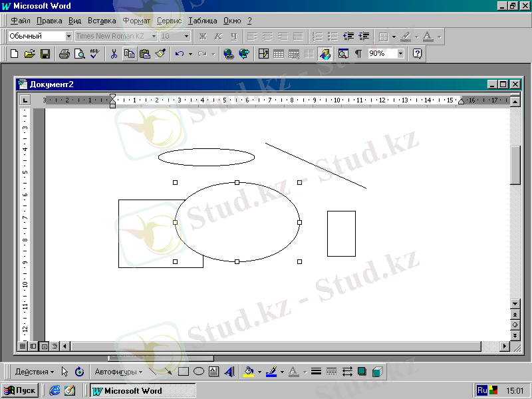
Task: Choose line style thickness
Action: pos(316,372)
